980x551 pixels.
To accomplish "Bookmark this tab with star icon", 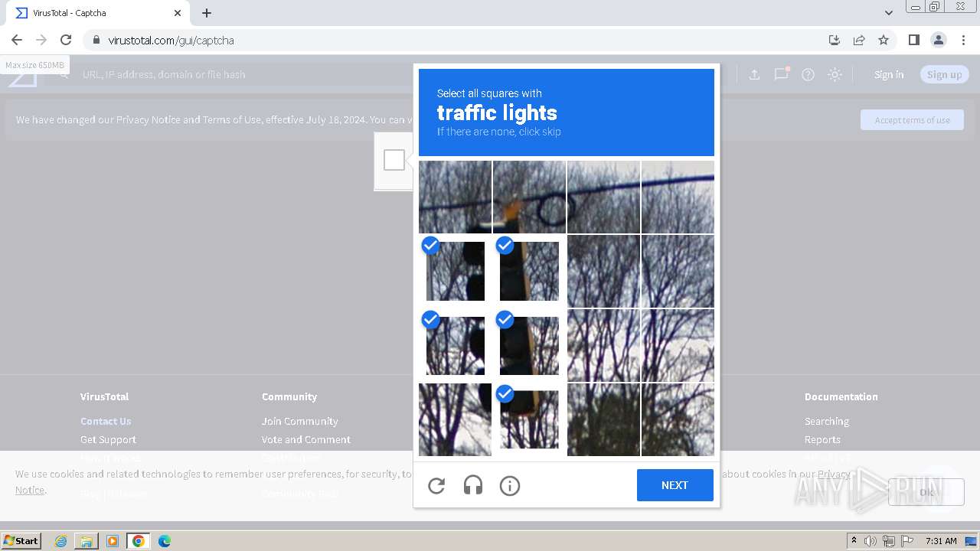I will 884,40.
